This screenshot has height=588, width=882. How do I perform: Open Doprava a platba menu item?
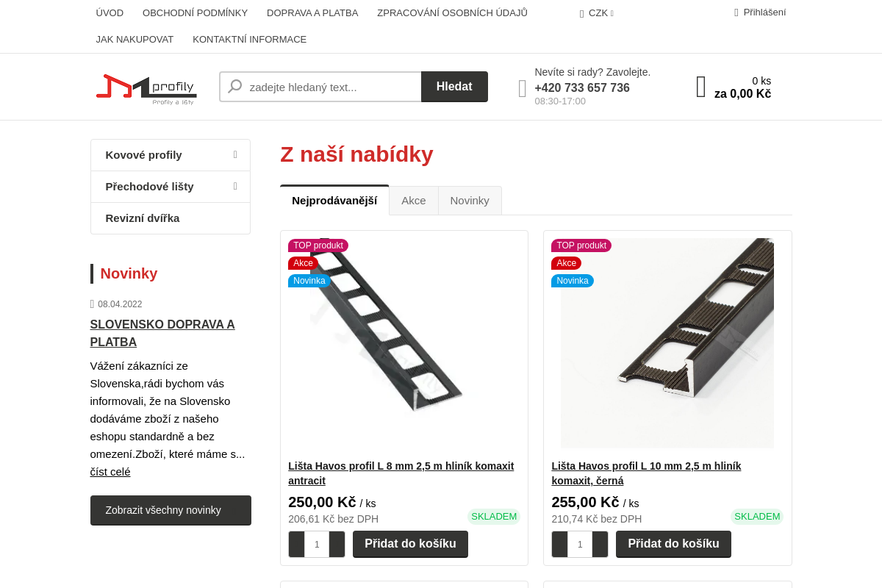pyautogui.click(x=312, y=13)
